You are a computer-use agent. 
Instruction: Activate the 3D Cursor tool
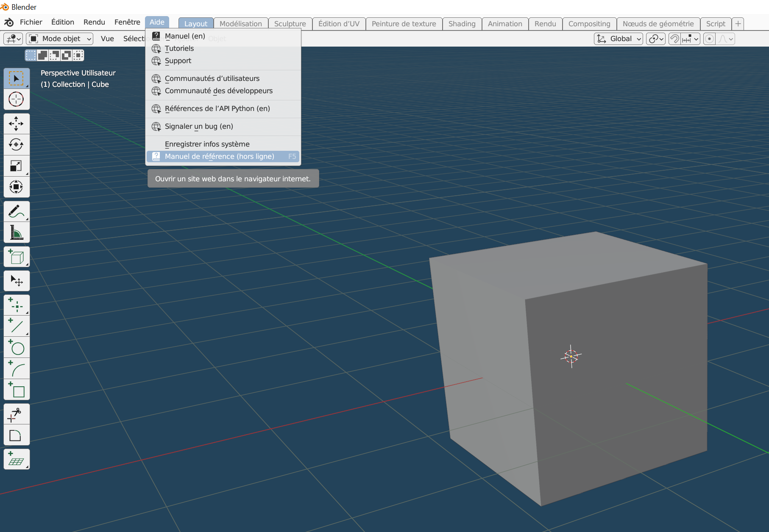pos(17,100)
